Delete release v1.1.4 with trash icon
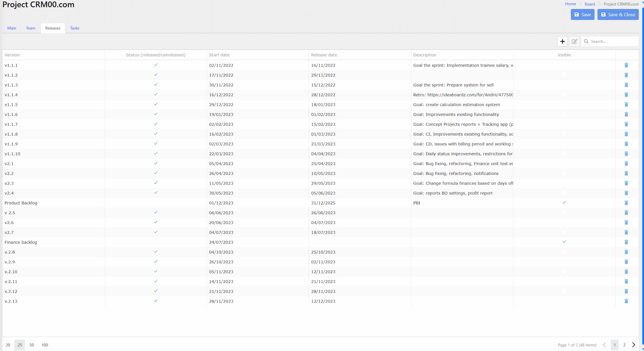The height and width of the screenshot is (351, 644). pos(626,95)
